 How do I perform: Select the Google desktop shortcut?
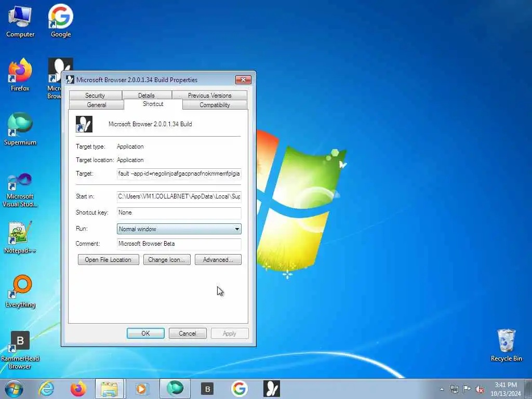point(61,21)
